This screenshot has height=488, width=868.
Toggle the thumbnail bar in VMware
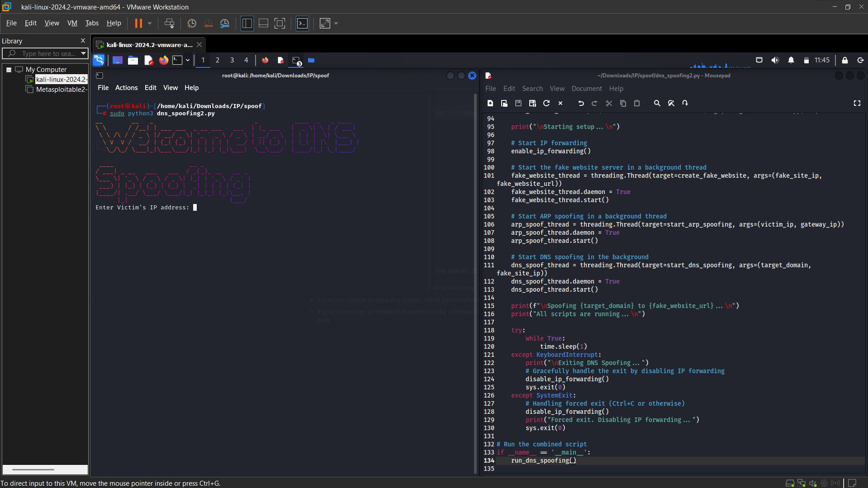(x=263, y=24)
